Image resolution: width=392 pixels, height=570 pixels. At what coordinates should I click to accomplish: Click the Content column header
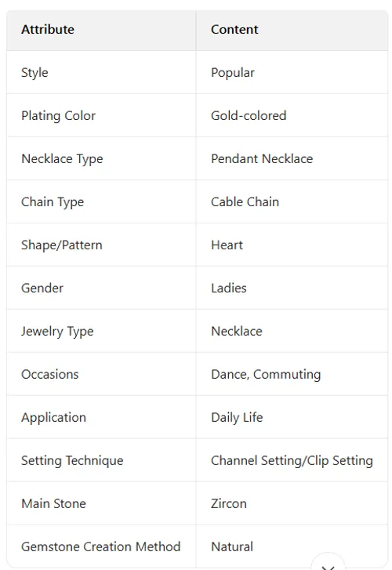pyautogui.click(x=234, y=30)
